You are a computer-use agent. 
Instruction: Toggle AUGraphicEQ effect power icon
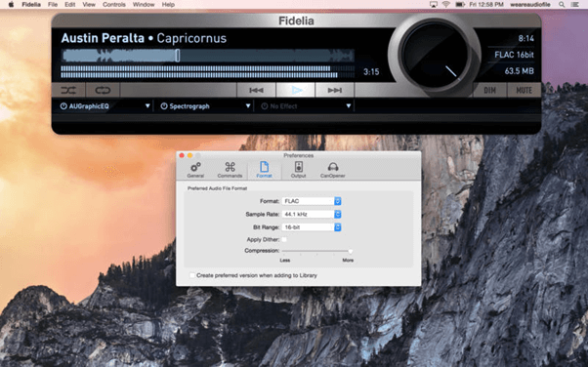pyautogui.click(x=63, y=106)
